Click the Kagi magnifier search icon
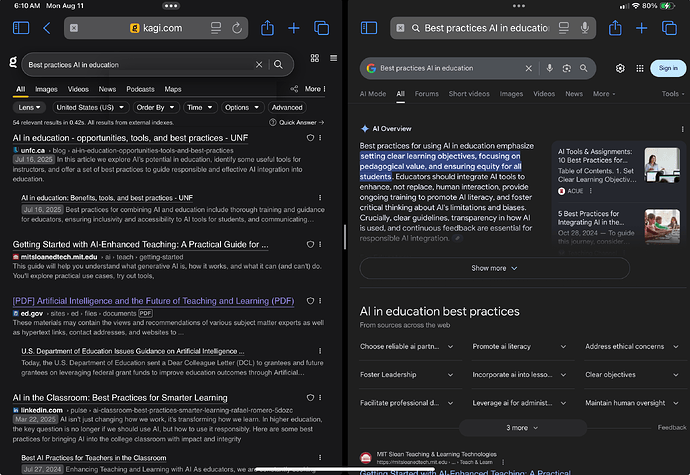Image resolution: width=690 pixels, height=475 pixels. (x=279, y=64)
